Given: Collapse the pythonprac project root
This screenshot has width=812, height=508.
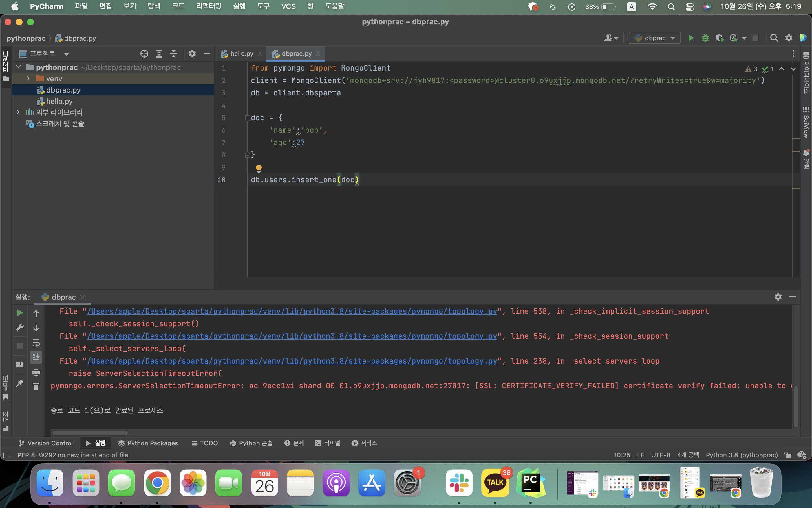Looking at the screenshot, I should pos(18,67).
